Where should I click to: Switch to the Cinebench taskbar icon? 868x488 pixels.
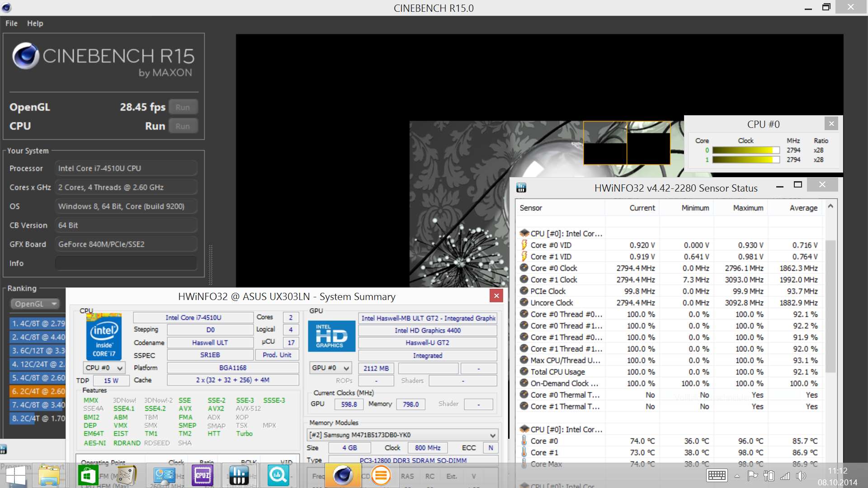343,475
